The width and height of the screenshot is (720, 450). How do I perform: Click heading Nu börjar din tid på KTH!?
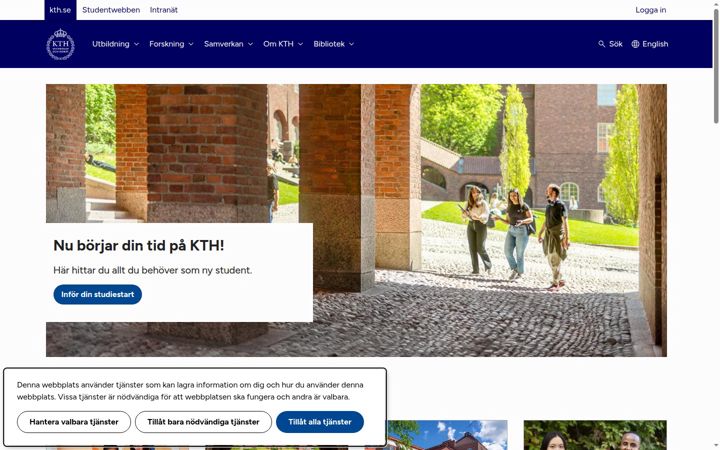coord(139,246)
